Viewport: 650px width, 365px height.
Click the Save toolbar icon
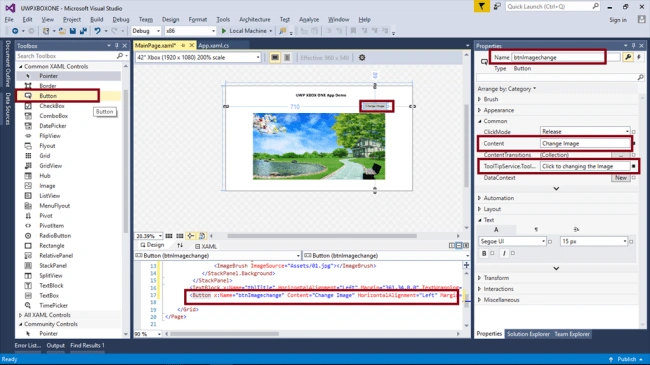(73, 31)
